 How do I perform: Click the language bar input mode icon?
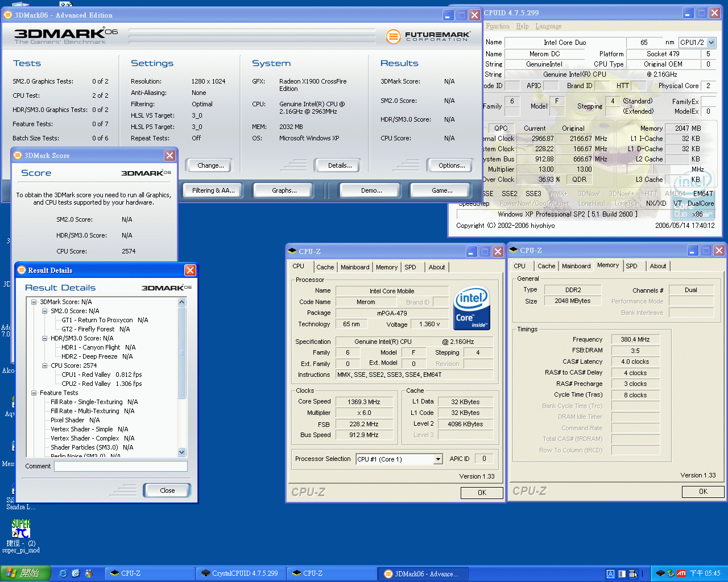610,574
